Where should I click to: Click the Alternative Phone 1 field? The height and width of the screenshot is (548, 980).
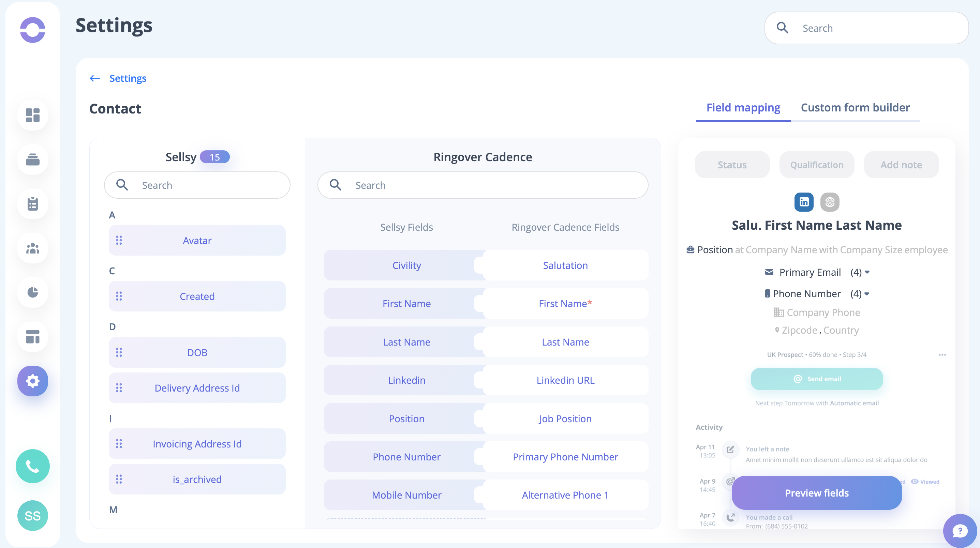click(x=565, y=495)
